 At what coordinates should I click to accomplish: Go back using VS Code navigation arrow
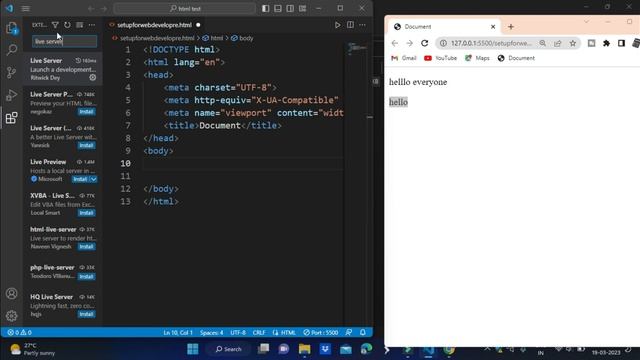point(91,9)
